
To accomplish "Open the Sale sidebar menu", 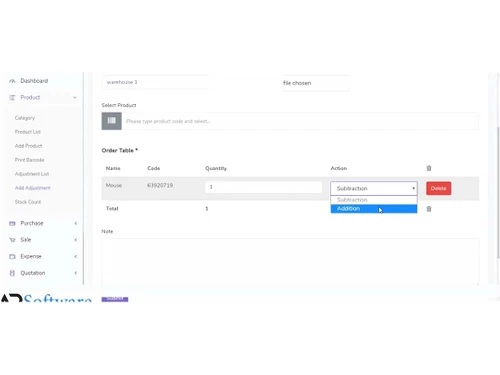I will (26, 240).
